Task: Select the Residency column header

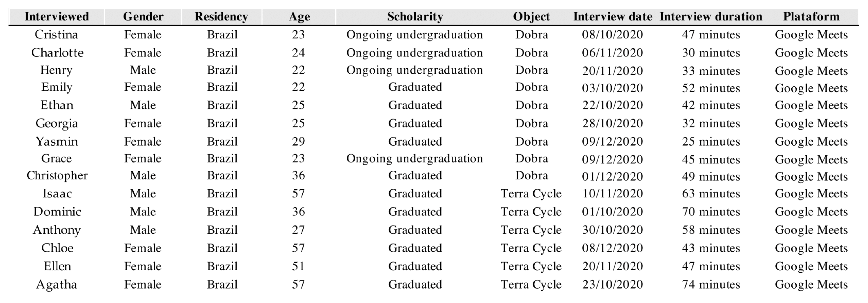Action: point(221,16)
